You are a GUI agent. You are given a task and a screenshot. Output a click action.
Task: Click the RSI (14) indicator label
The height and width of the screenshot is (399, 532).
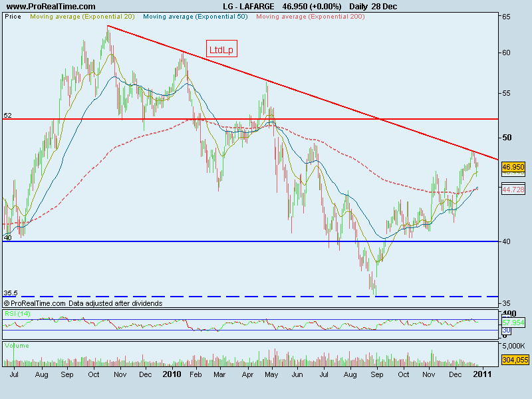pos(17,314)
